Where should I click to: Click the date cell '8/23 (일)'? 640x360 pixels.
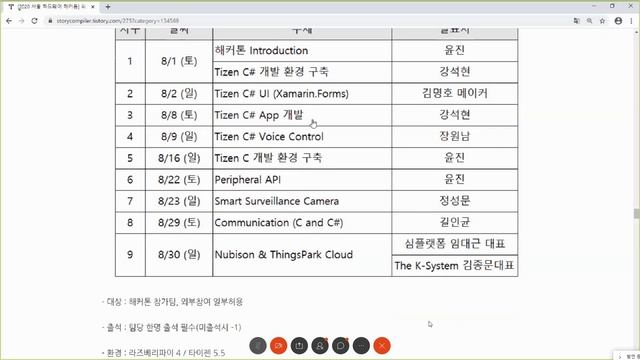tap(179, 201)
